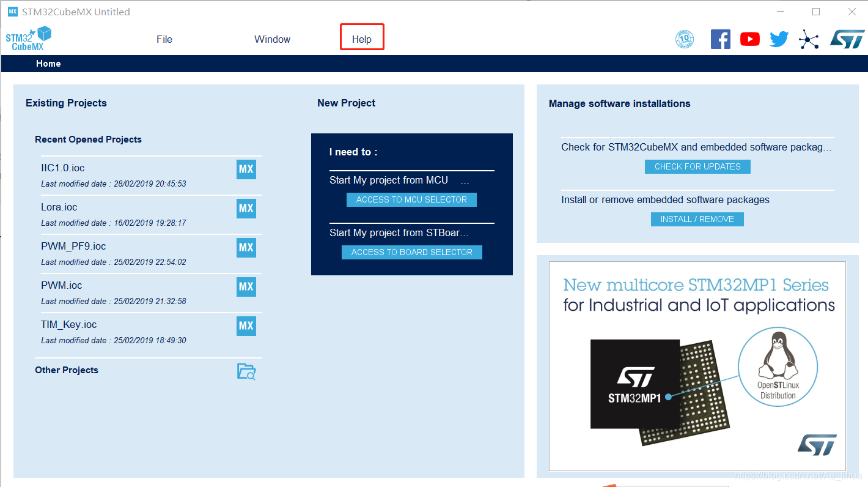Expand Start My project from MCU ellipsis
The width and height of the screenshot is (868, 487).
point(465,180)
